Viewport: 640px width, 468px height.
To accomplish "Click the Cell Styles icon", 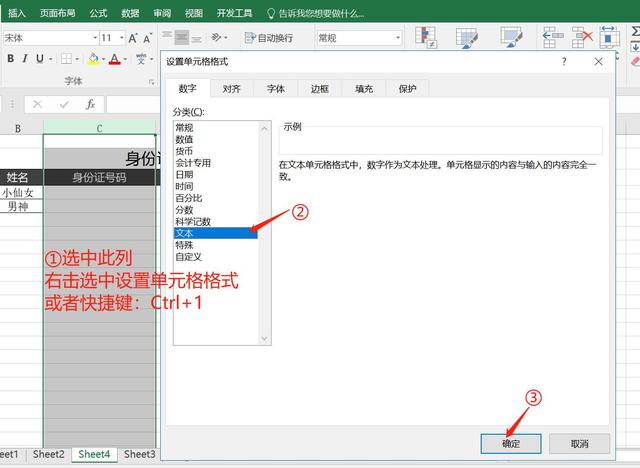I will (x=511, y=37).
